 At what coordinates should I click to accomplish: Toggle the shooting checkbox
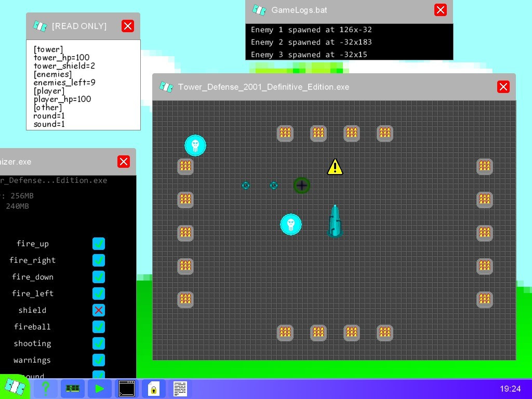tap(99, 343)
